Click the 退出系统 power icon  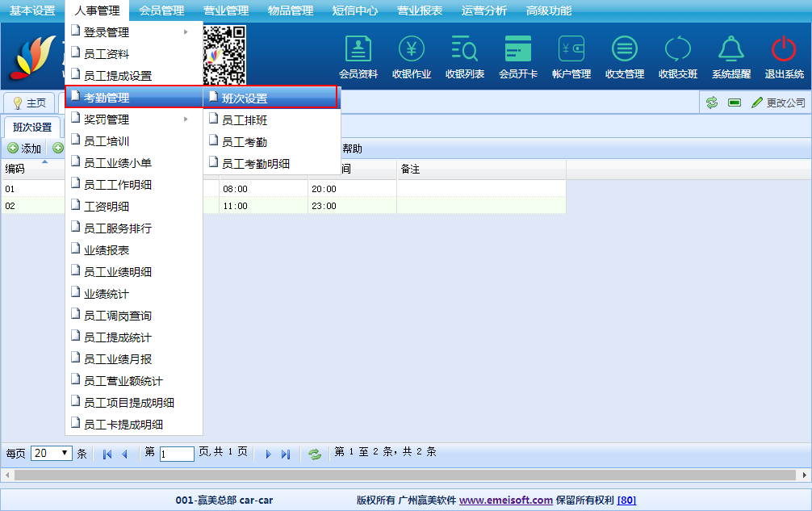tap(784, 50)
